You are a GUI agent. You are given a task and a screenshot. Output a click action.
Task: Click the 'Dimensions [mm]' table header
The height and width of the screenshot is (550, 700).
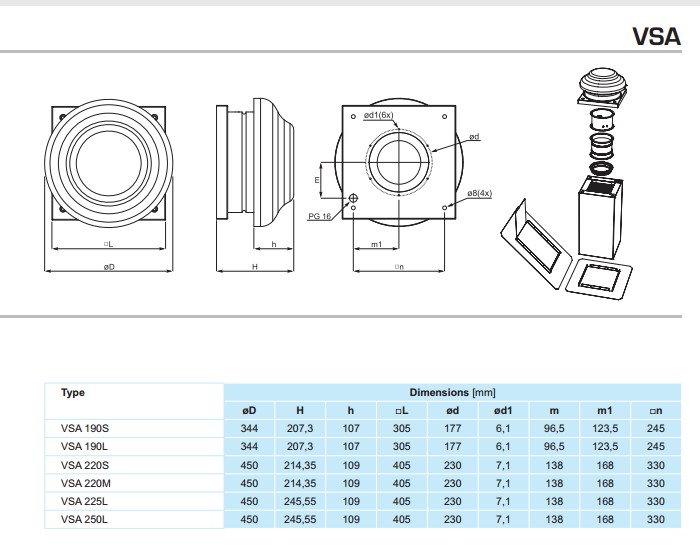tap(452, 392)
